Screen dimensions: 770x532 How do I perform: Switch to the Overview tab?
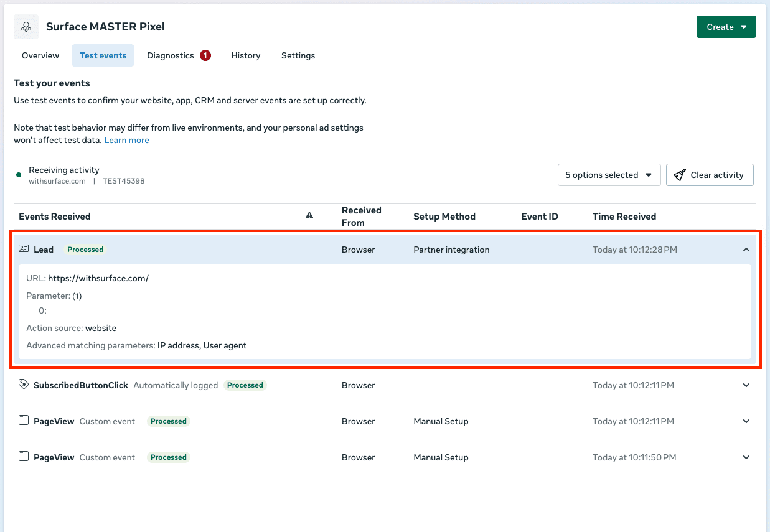(x=40, y=55)
